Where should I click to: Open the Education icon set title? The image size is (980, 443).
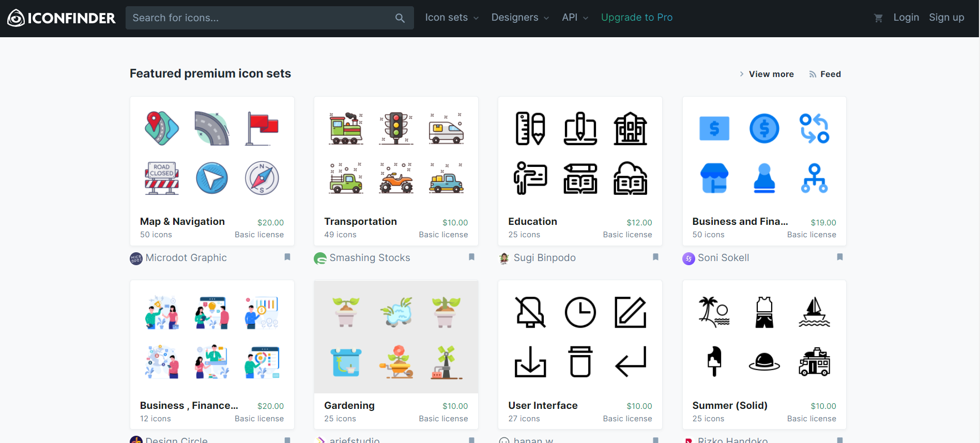pos(532,221)
